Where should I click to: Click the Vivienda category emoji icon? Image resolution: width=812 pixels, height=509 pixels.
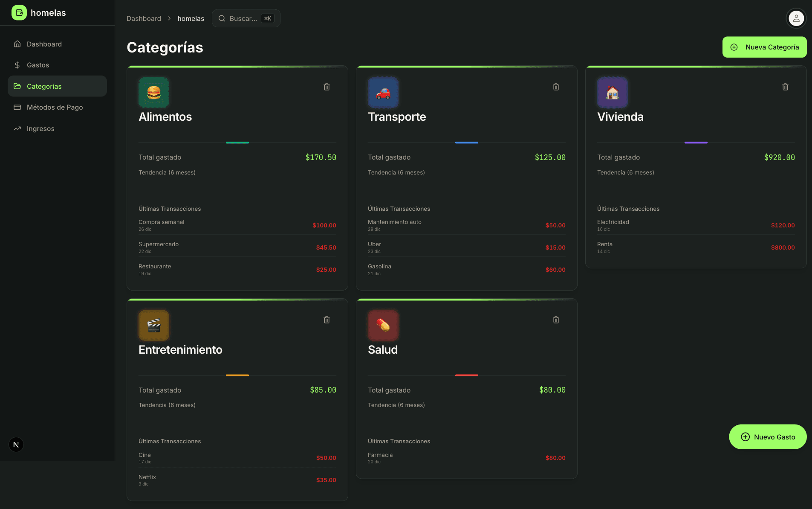pyautogui.click(x=612, y=93)
